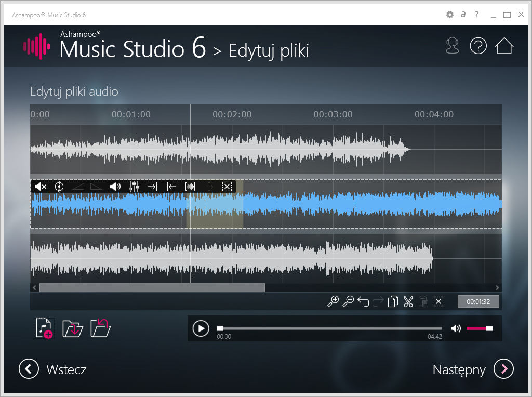Screen dimensions: 532x397
Task: Add a new audio file
Action: pos(44,328)
